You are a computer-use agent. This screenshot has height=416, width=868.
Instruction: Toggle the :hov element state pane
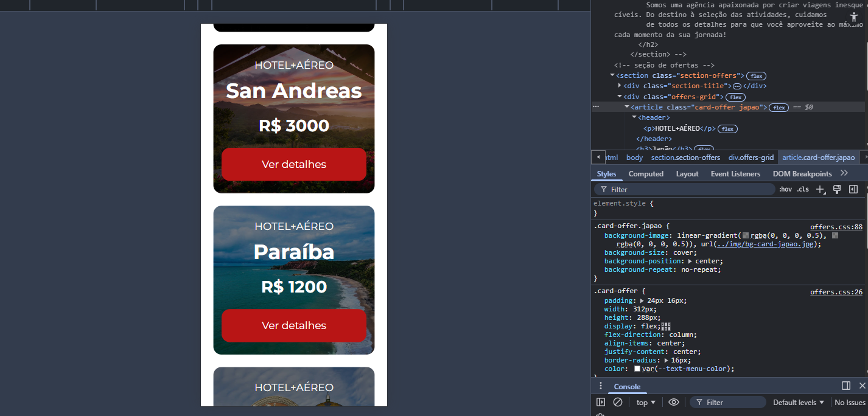pyautogui.click(x=785, y=189)
